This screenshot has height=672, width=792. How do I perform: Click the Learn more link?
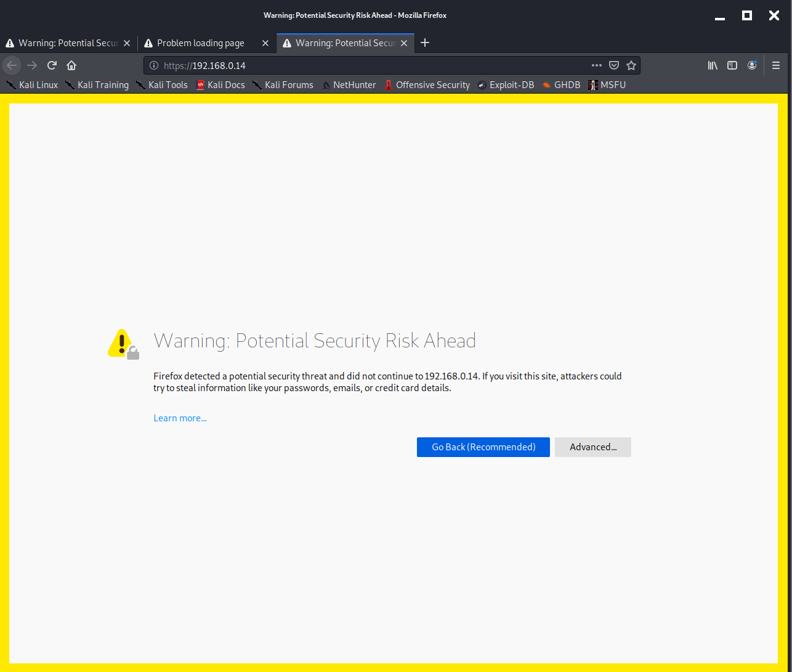(180, 418)
